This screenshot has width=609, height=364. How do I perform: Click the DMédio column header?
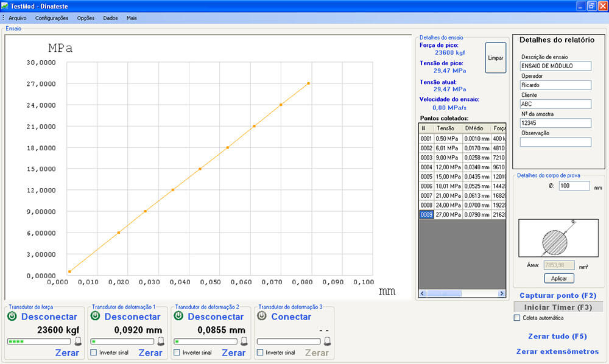(477, 128)
